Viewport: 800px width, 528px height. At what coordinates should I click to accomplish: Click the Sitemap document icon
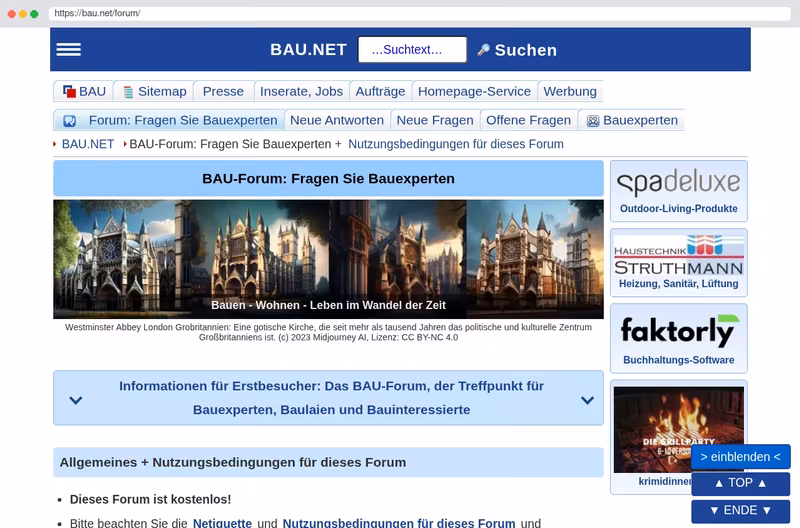pos(128,92)
